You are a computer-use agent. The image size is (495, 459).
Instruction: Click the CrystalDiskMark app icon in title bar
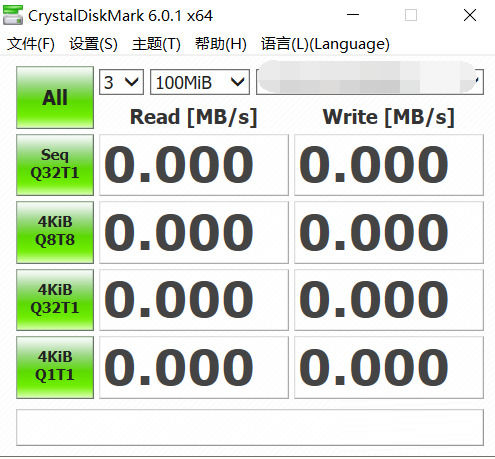pos(13,15)
